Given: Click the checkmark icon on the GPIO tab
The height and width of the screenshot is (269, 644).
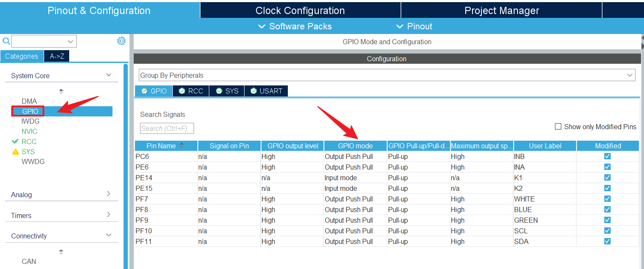Looking at the screenshot, I should (x=144, y=91).
